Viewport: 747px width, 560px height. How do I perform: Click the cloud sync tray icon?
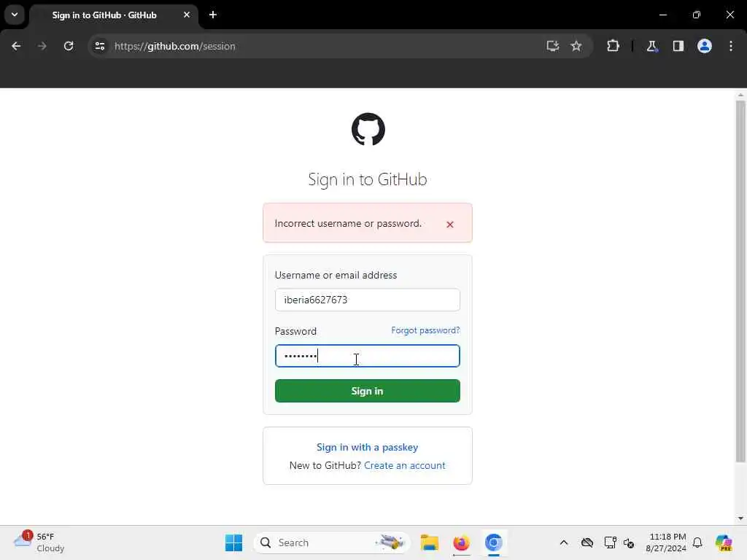coord(587,542)
